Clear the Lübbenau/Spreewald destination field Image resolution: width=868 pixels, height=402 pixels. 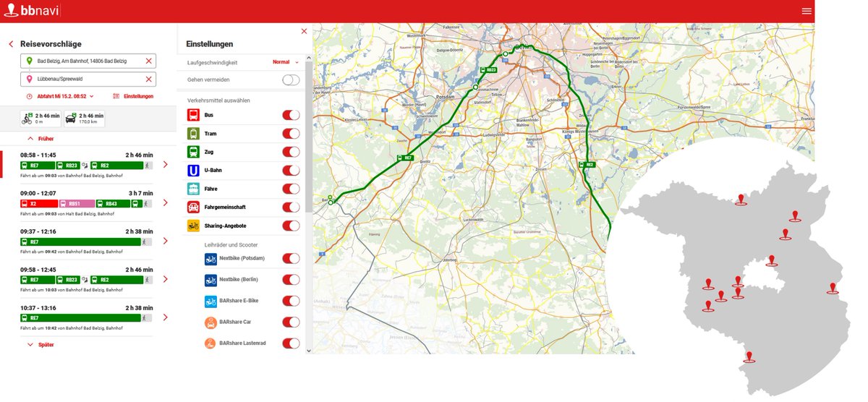click(149, 79)
